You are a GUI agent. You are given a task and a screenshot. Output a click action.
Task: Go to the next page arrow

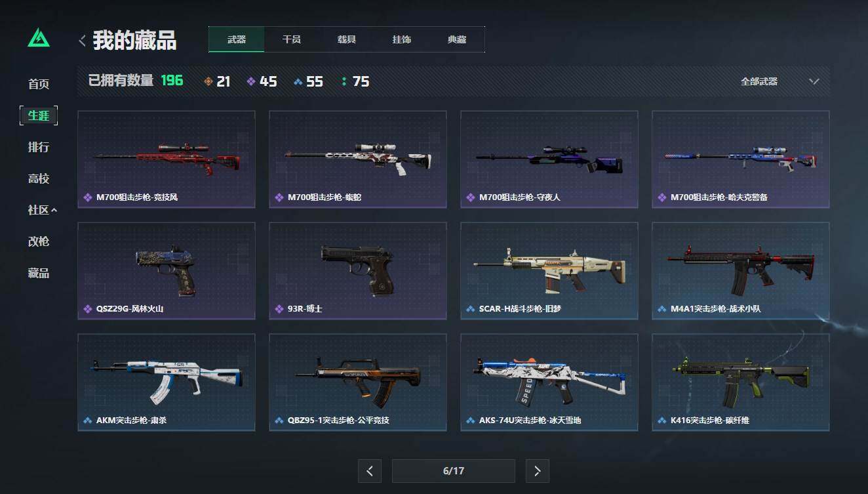[538, 471]
